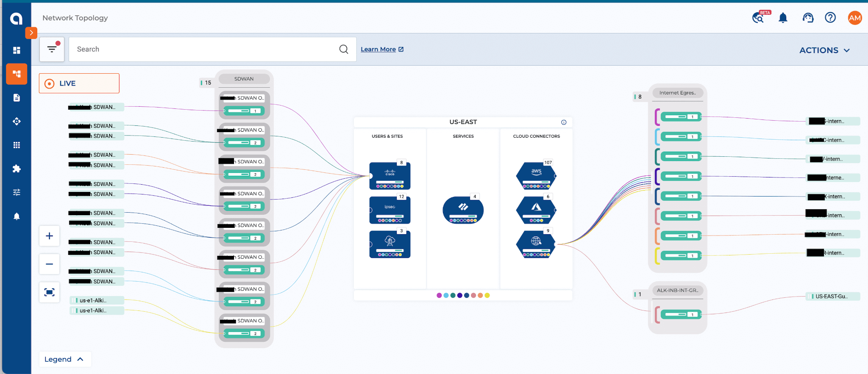Click the US-EAST info icon
The image size is (868, 374).
[564, 122]
